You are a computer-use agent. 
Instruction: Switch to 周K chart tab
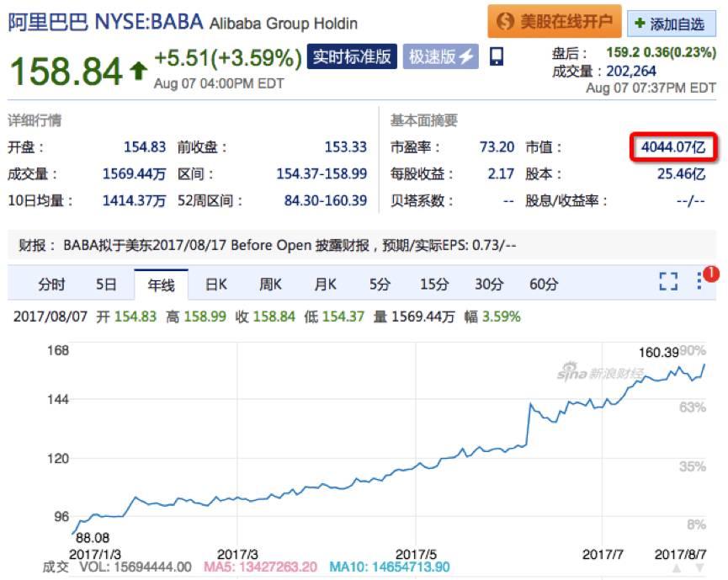coord(270,284)
